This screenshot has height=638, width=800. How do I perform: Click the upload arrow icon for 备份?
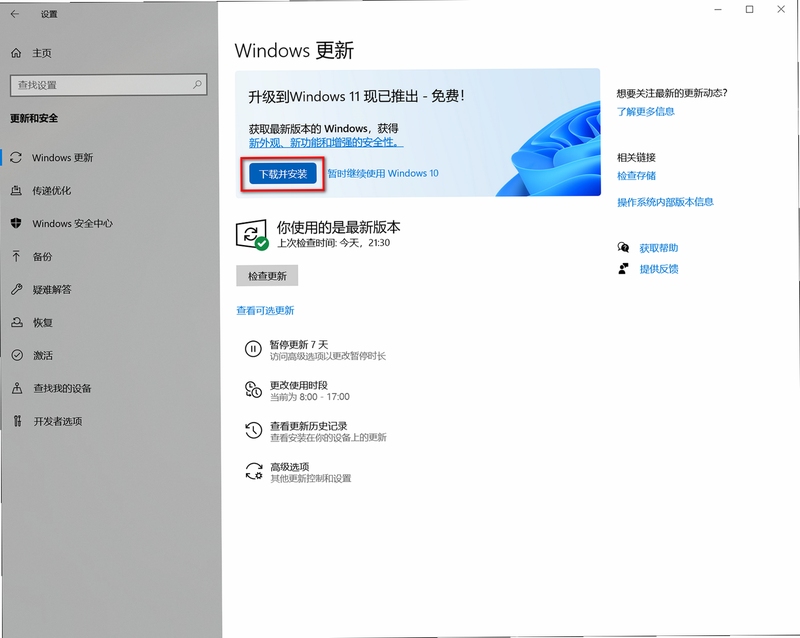(x=16, y=256)
